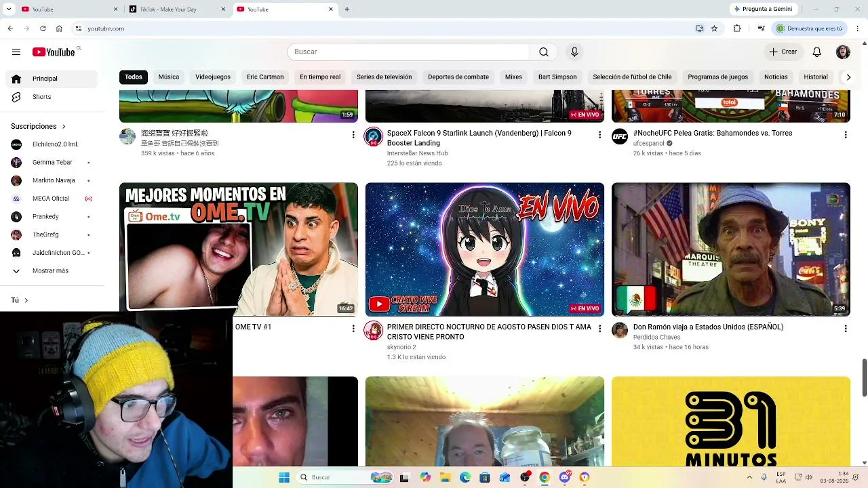Open options for Don Ramón video
The image size is (868, 488).
tap(846, 329)
